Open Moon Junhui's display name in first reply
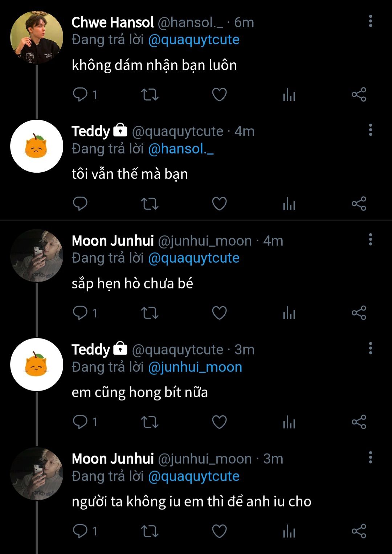The height and width of the screenshot is (554, 392). click(x=113, y=241)
